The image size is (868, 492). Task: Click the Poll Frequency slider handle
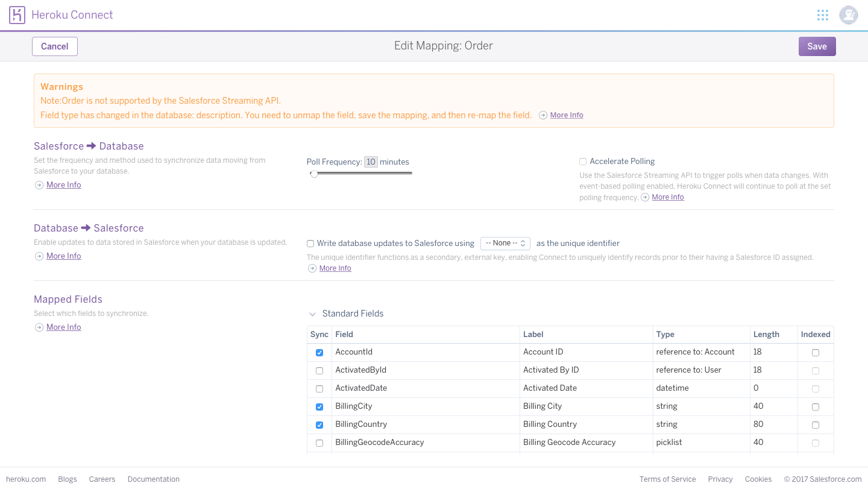coord(314,174)
